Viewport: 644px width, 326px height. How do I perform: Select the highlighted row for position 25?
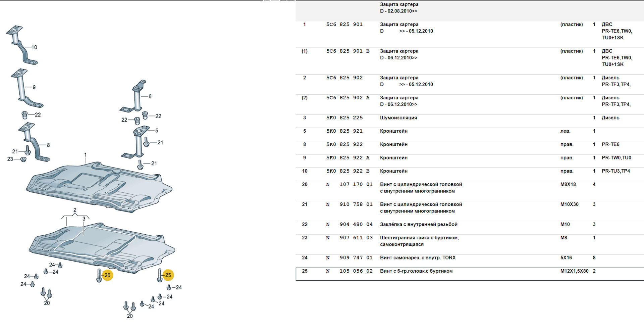(470, 274)
